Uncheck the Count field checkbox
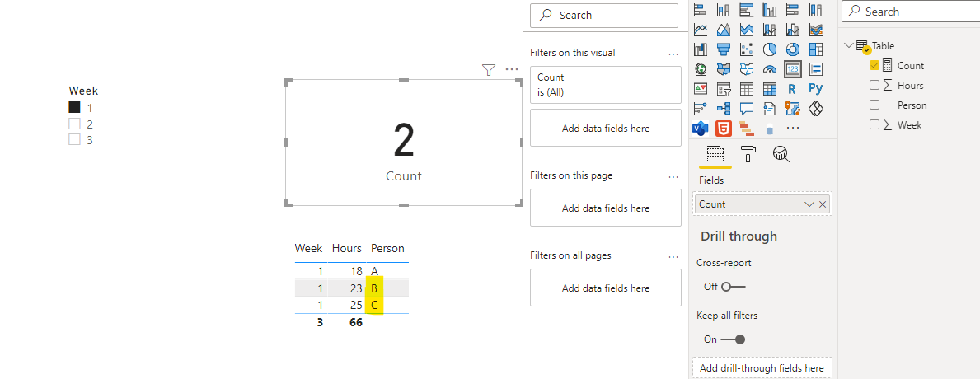The width and height of the screenshot is (980, 379). 874,65
